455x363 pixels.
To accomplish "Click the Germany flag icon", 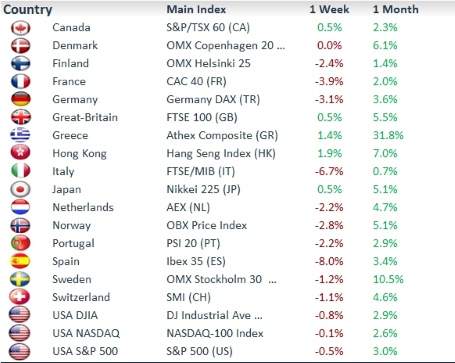I will [x=20, y=99].
